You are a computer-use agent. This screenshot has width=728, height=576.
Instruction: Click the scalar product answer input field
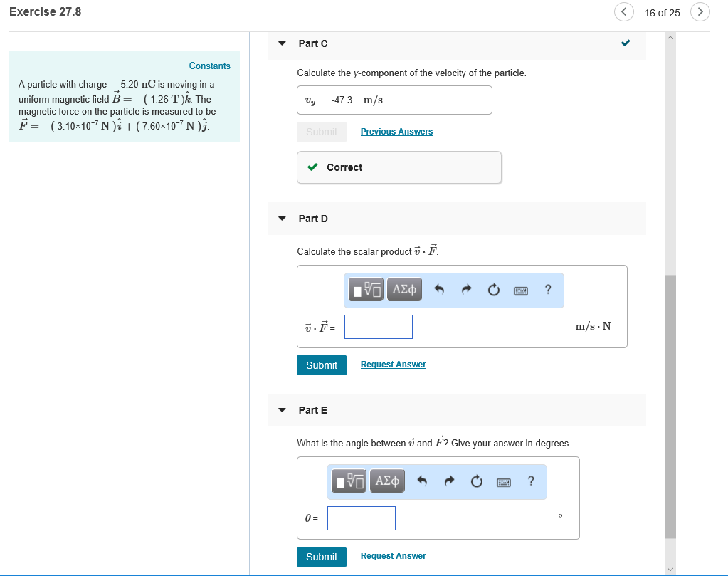click(378, 326)
